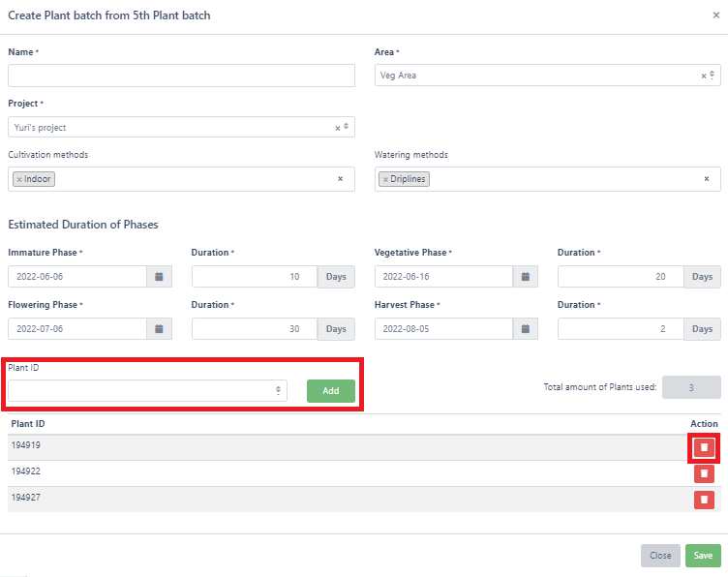Viewport: 728px width, 577px height.
Task: Click the green Add button
Action: tap(331, 391)
